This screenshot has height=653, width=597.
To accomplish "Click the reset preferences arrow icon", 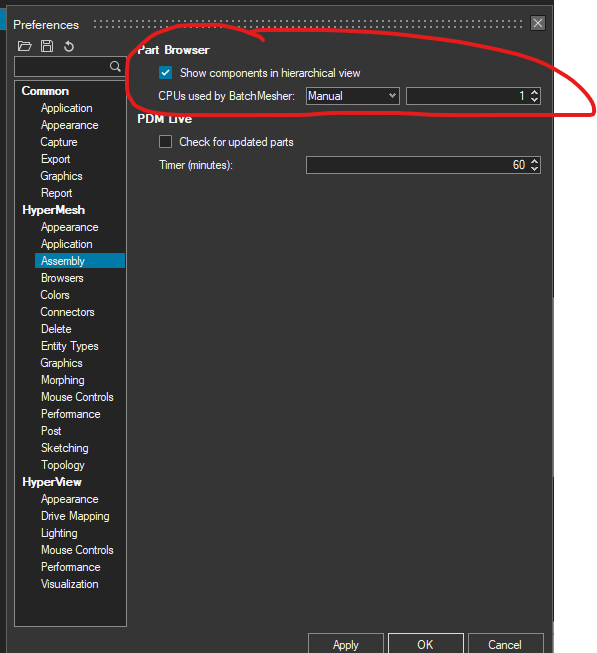I will tap(69, 46).
